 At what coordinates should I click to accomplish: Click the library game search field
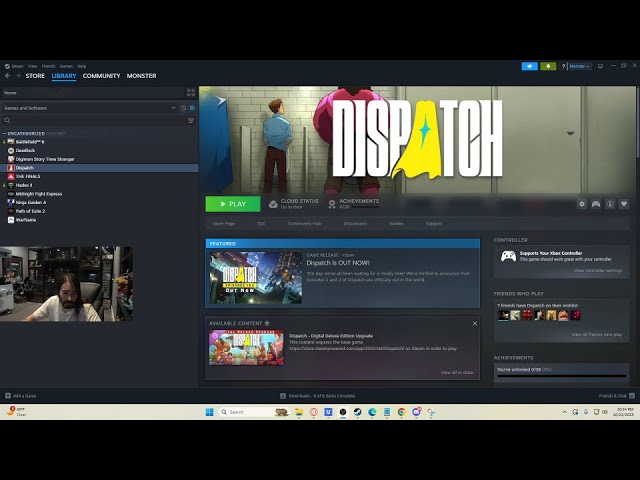point(95,120)
